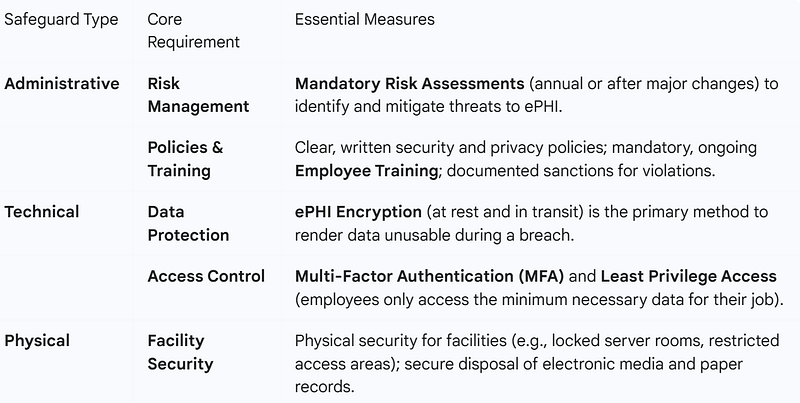Click the Data Protection cell

[188, 223]
